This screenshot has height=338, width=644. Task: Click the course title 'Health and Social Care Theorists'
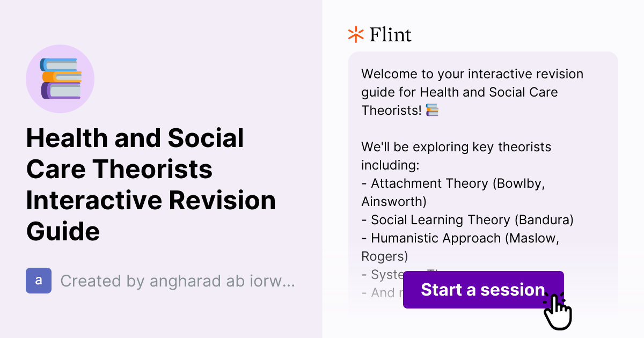150,185
